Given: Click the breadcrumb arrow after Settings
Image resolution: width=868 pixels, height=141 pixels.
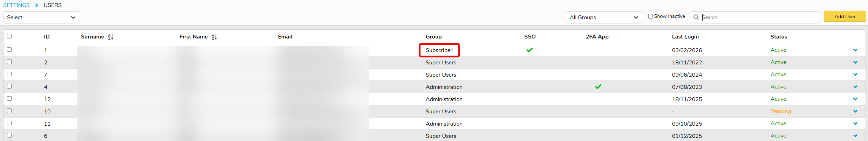Looking at the screenshot, I should (x=36, y=5).
